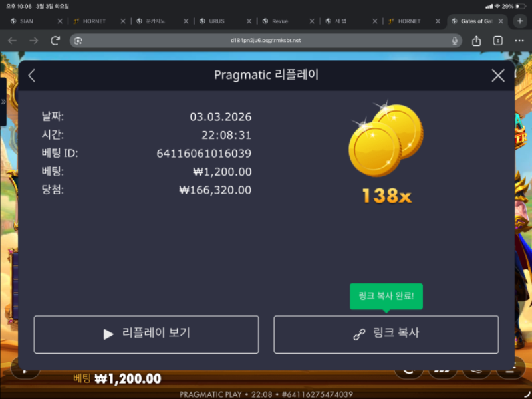Click the 리플레이 보기 button

coord(146,334)
